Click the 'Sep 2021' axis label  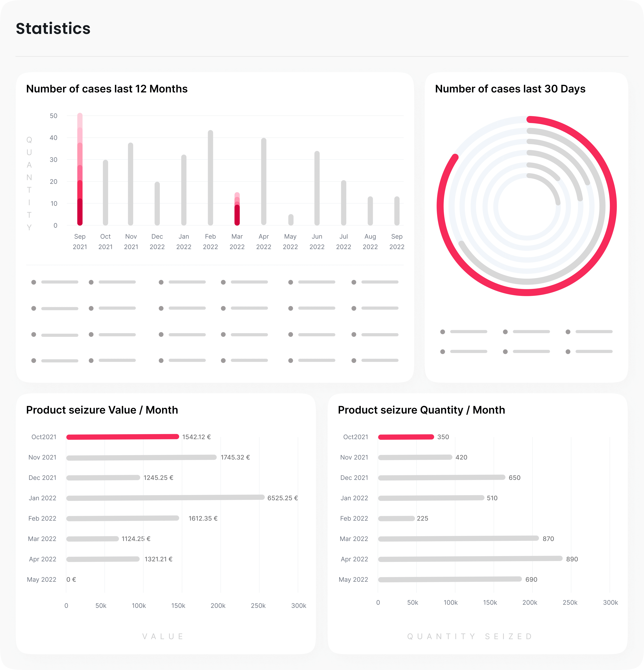(x=80, y=242)
